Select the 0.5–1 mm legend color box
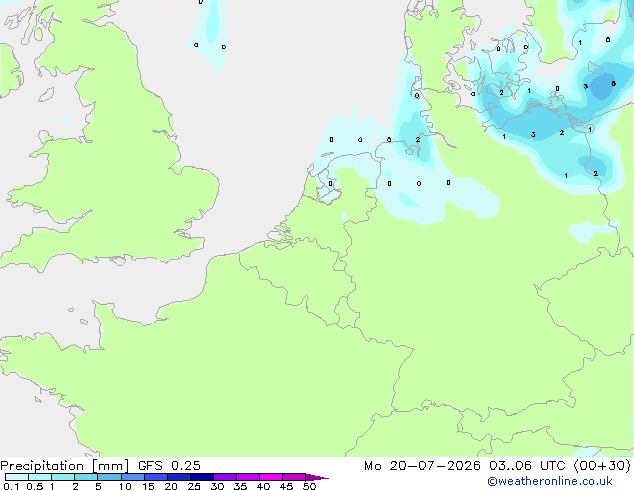Viewport: 634px width, 490px height. tap(40, 477)
